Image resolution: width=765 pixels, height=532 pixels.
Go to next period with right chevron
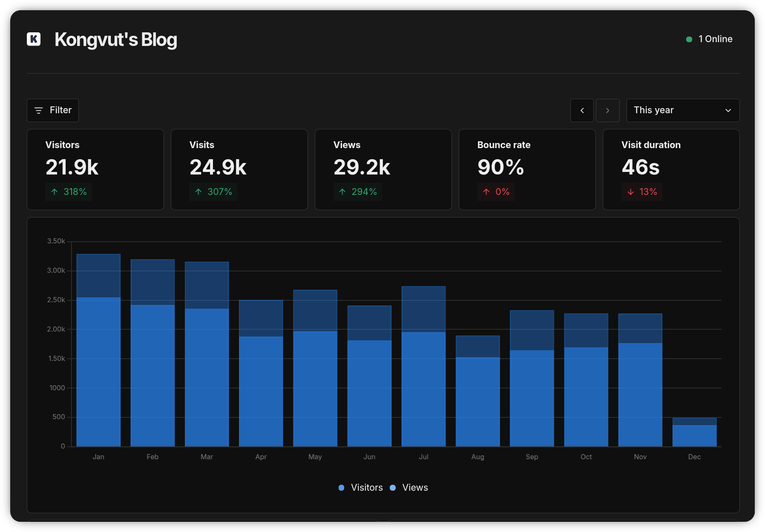[607, 110]
